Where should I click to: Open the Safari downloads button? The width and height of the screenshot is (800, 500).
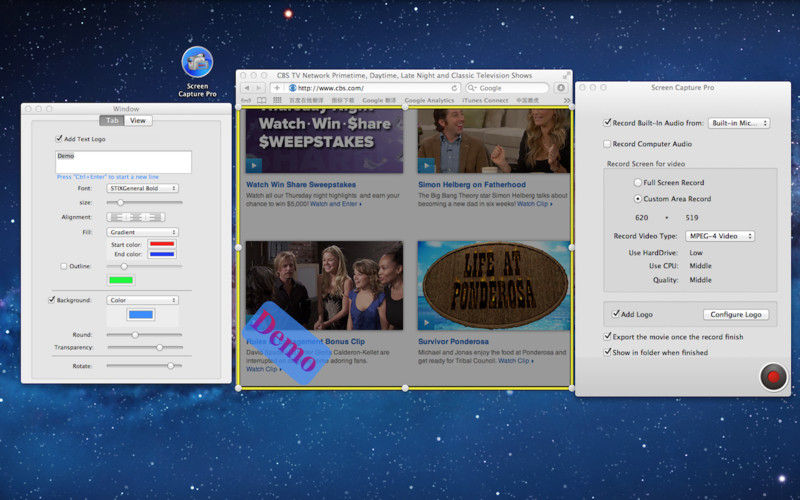tap(561, 88)
